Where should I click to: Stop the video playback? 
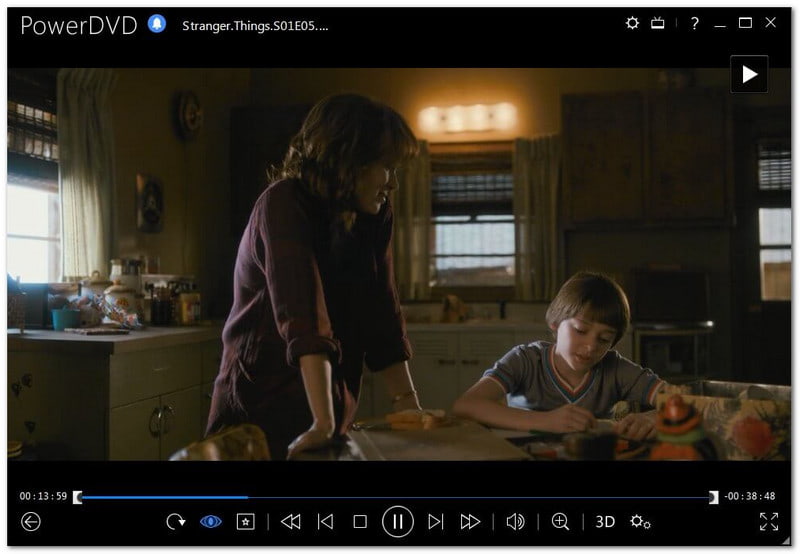click(x=360, y=521)
